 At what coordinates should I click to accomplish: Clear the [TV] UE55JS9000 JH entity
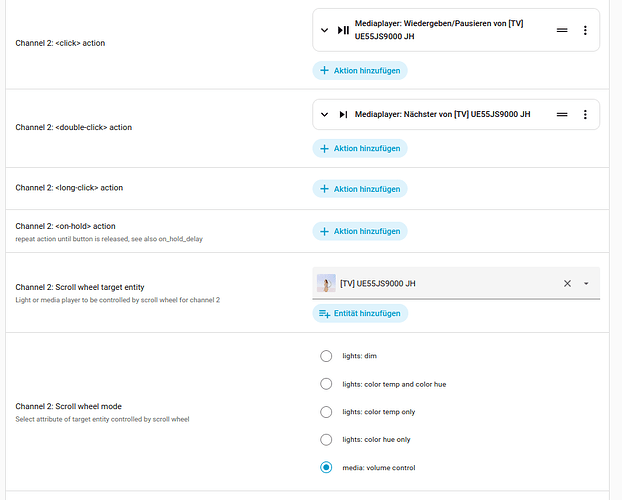click(x=567, y=283)
